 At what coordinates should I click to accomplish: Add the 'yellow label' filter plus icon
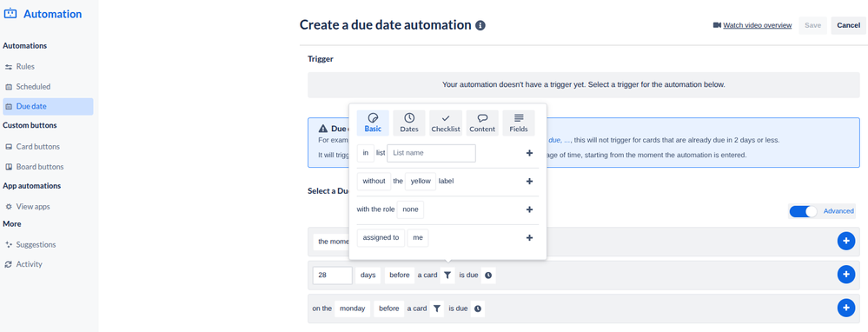529,182
